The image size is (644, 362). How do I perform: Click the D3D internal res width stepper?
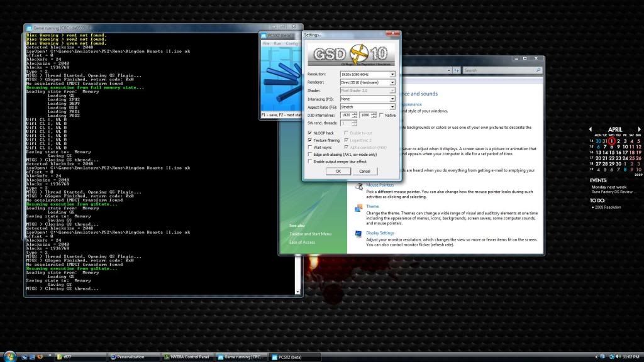[355, 116]
